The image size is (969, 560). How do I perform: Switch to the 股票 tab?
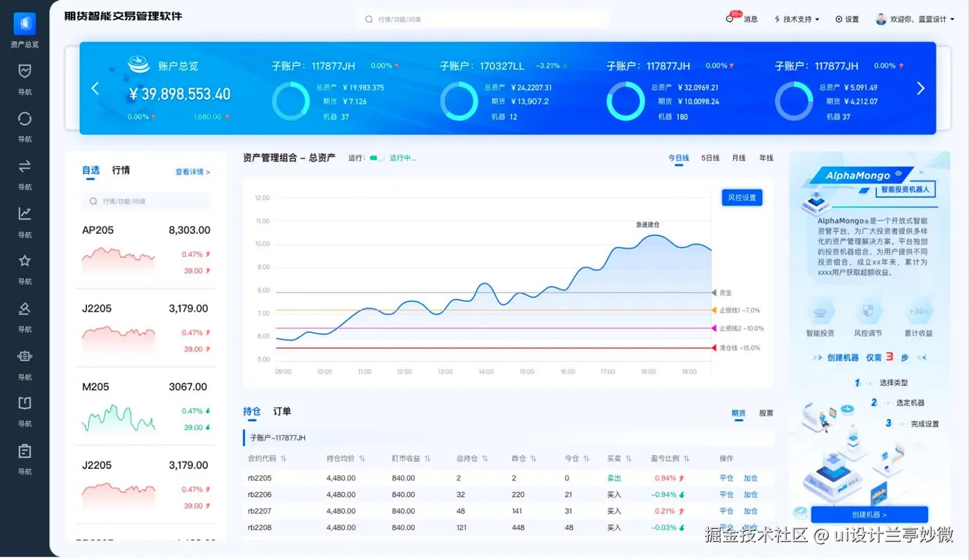pyautogui.click(x=766, y=413)
